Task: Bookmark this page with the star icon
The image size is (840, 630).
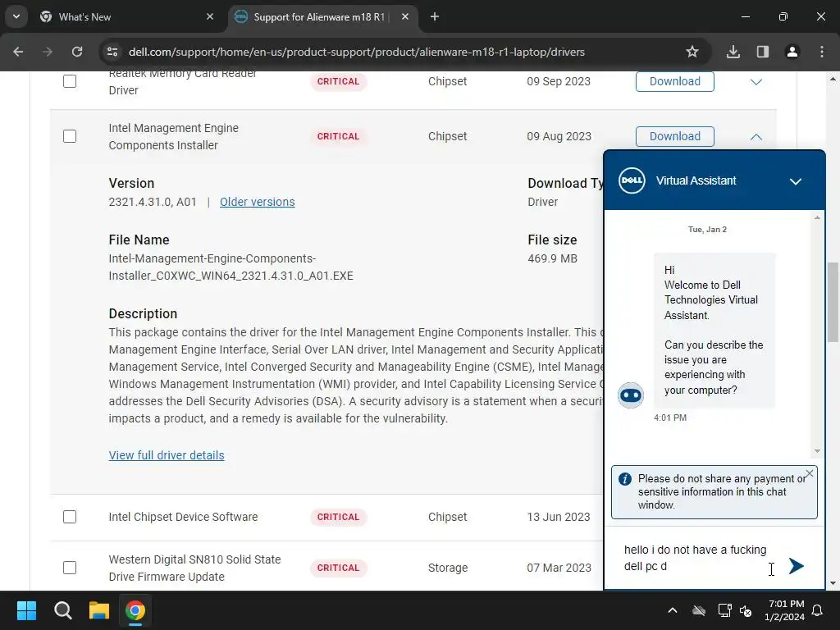Action: click(x=692, y=52)
